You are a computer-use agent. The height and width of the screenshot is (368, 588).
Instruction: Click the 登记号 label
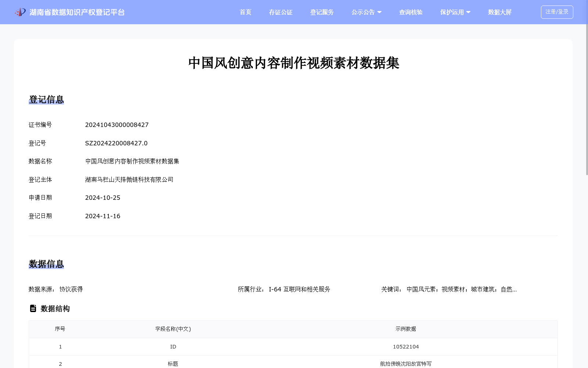tap(37, 143)
